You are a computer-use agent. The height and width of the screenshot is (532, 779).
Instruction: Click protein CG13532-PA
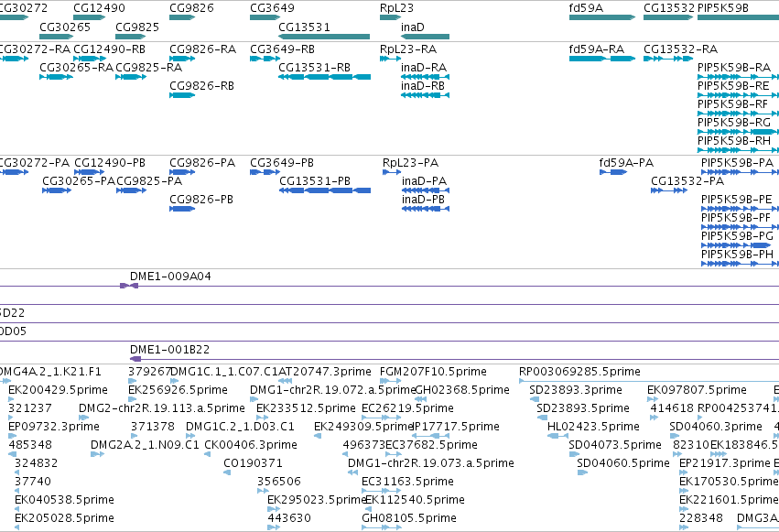pos(669,190)
